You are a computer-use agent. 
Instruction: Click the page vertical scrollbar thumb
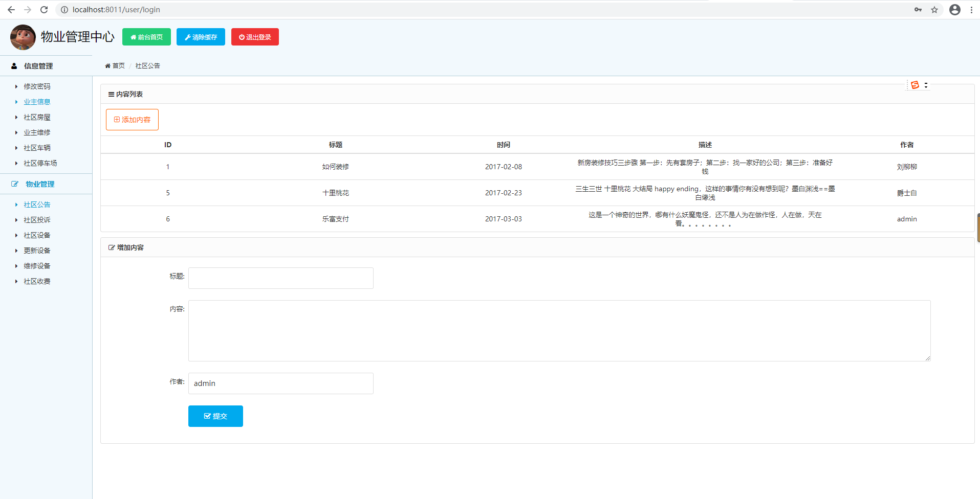pyautogui.click(x=978, y=228)
